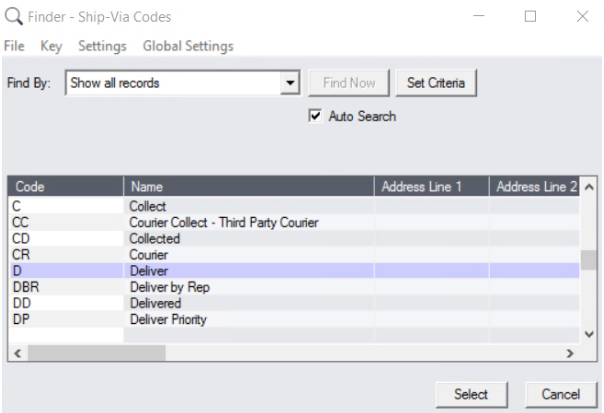Click the Name column header
The image size is (604, 413).
[248, 187]
